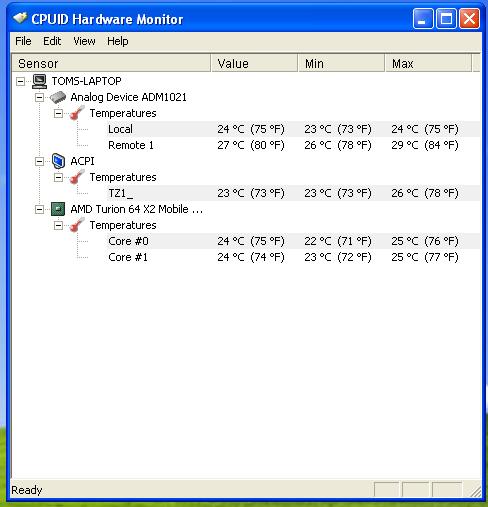Click the AMD Turion processor icon
Viewport: 488px width, 507px height.
58,209
